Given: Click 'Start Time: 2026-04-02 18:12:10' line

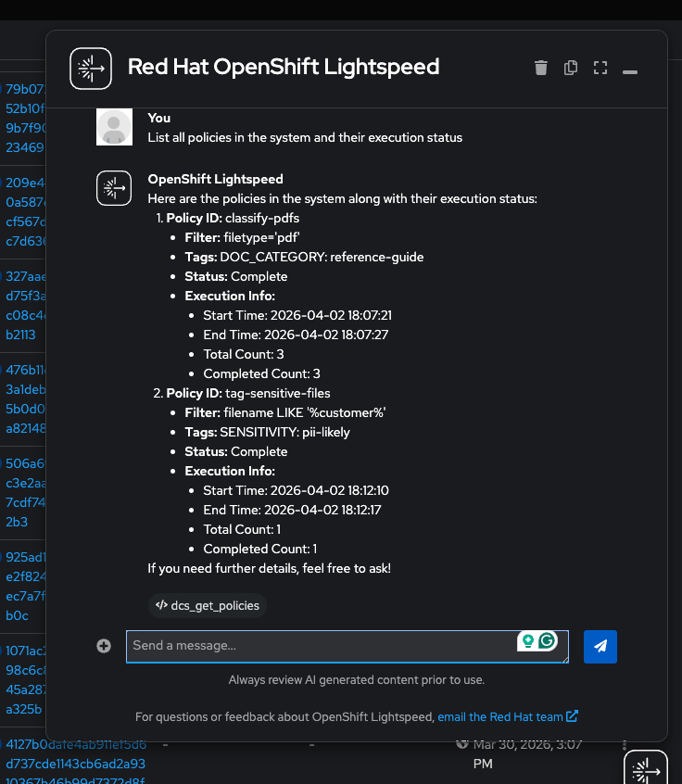Looking at the screenshot, I should click(296, 490).
